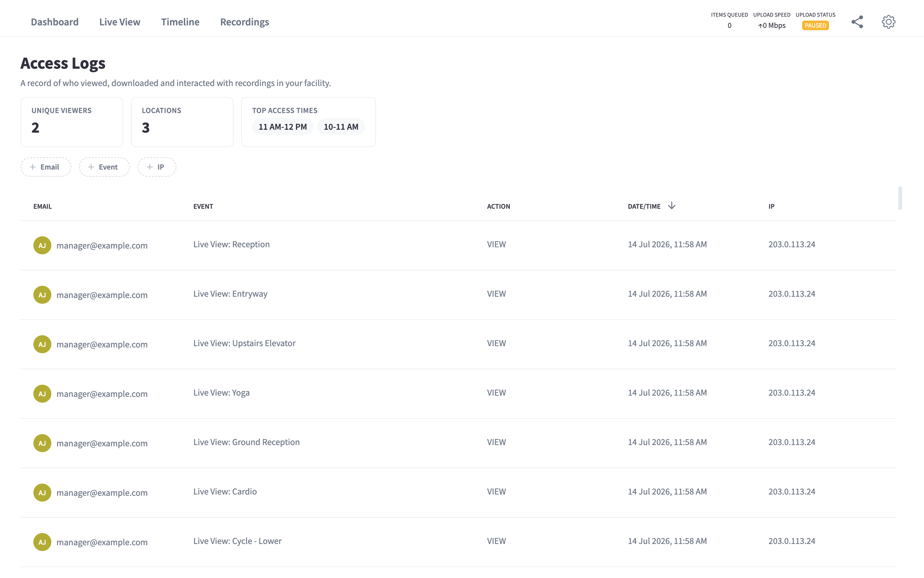
Task: Open settings gear icon
Action: (888, 22)
